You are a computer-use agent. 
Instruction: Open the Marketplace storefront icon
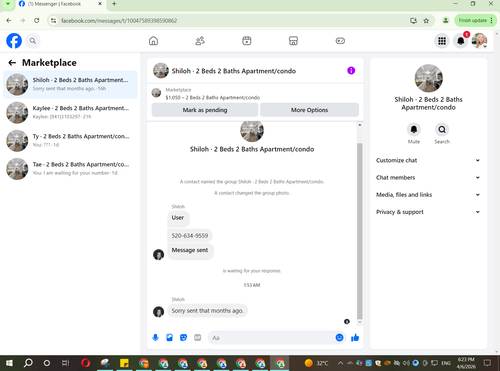click(x=293, y=41)
